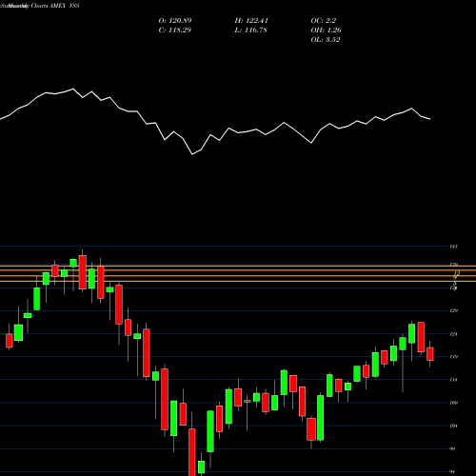
Task: Click the 99 price axis label
Action: (x=453, y=448)
